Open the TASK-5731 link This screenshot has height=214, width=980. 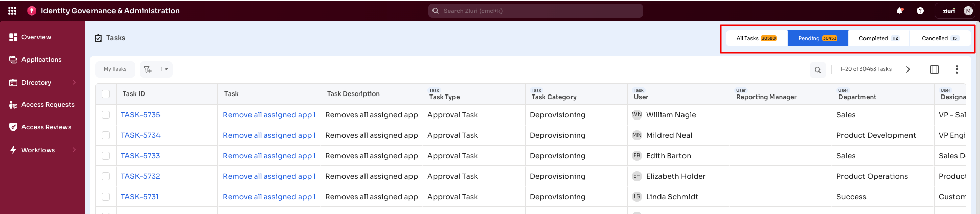(140, 197)
